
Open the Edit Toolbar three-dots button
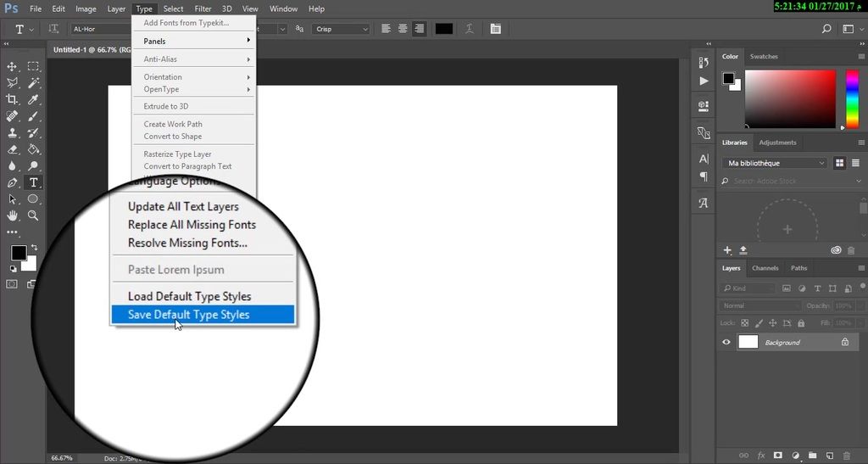tap(12, 232)
